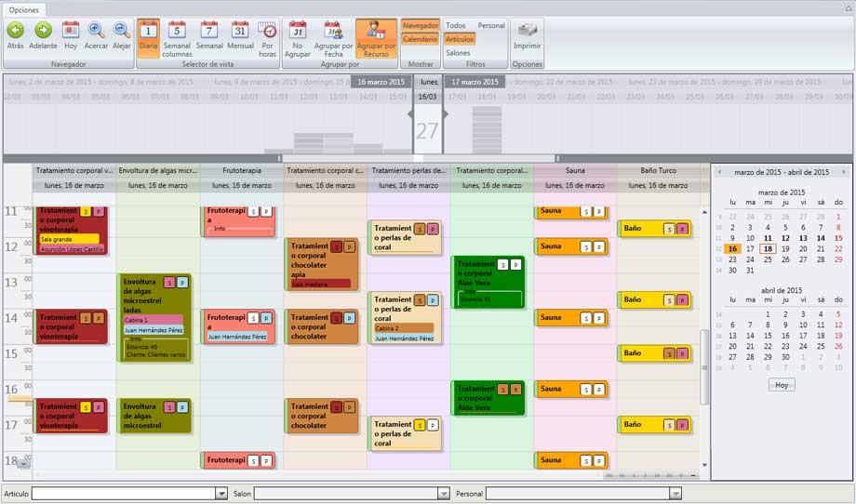Click the bottom Personal input field

(578, 494)
